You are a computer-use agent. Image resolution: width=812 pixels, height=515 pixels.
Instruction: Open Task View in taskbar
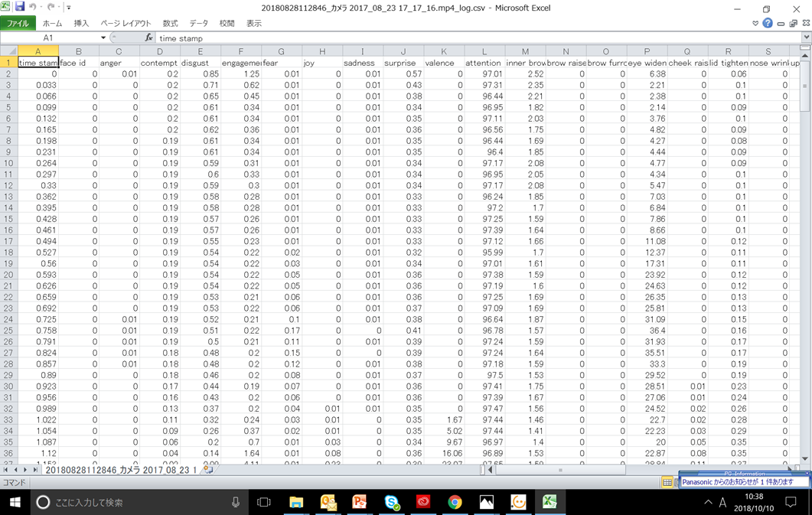(x=264, y=502)
